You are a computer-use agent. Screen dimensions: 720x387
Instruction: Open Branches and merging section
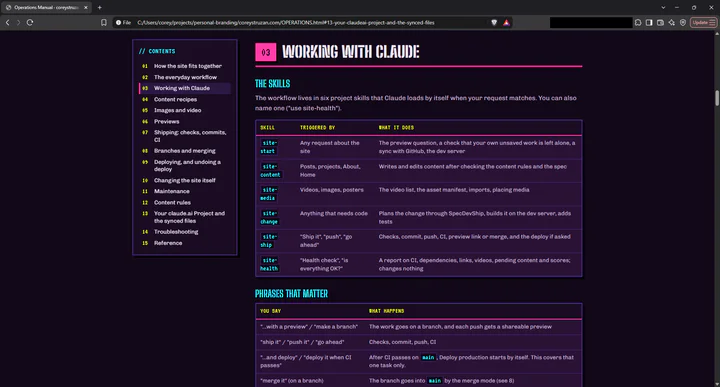pos(185,151)
